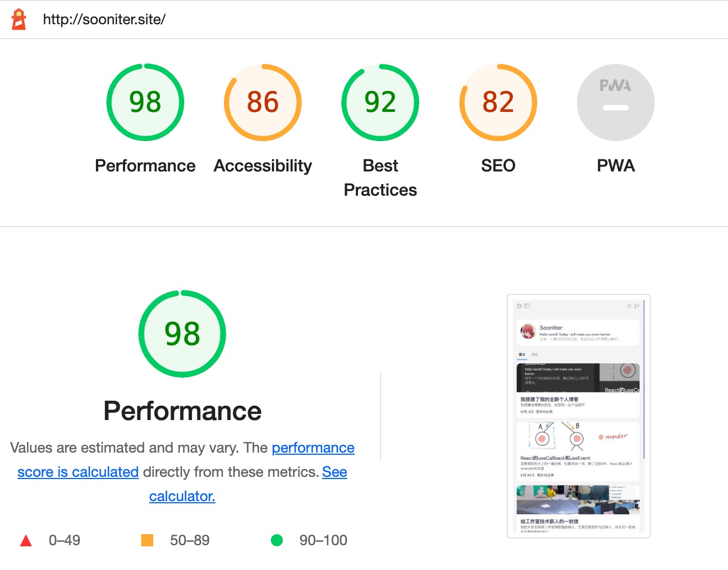Jump to the Best Practices section label

pos(381,178)
